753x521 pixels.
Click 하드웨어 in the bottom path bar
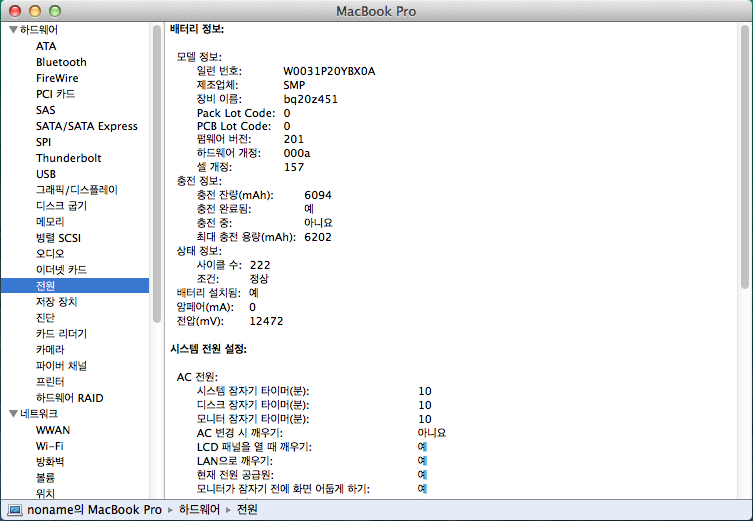(x=199, y=510)
